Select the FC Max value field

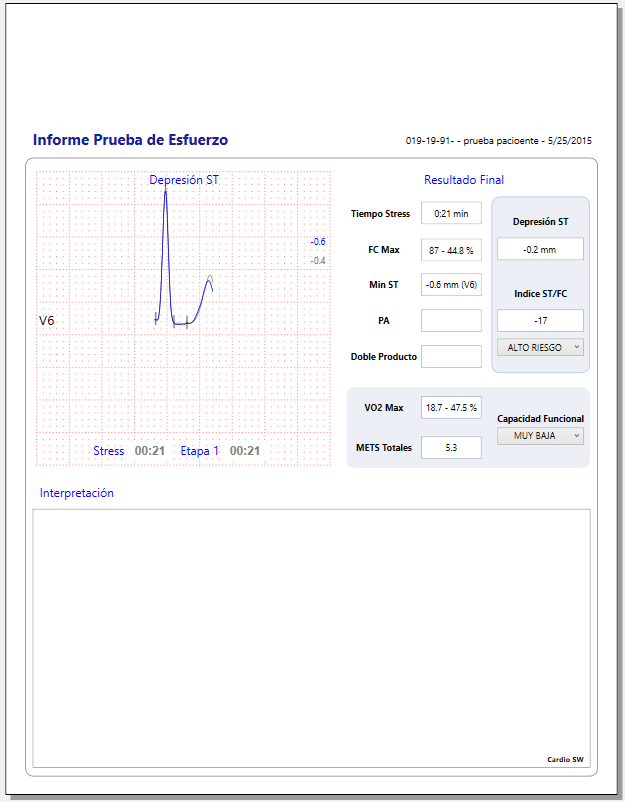(451, 249)
